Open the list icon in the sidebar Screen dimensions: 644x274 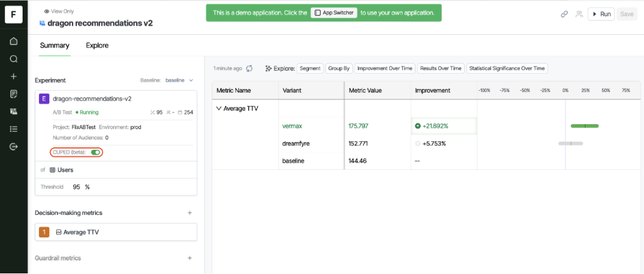13,129
